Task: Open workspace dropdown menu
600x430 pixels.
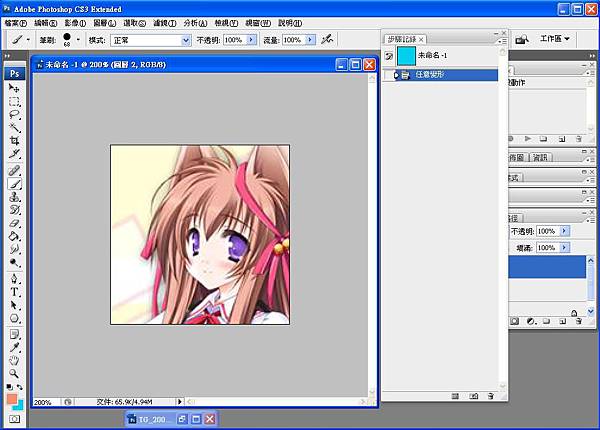Action: pos(554,39)
